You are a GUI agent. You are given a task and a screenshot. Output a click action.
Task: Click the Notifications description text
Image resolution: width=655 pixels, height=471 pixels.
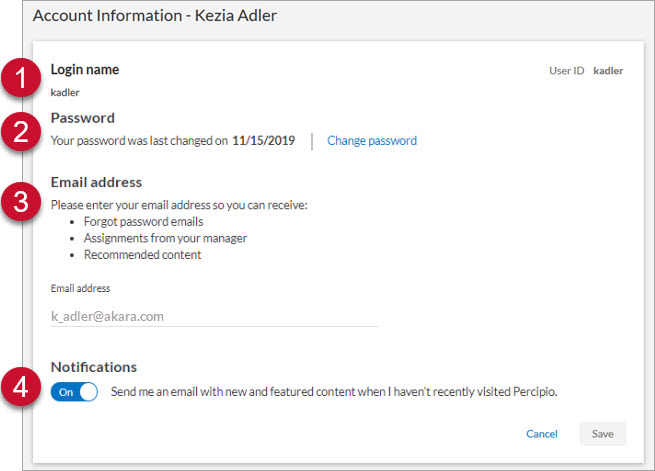click(x=334, y=392)
